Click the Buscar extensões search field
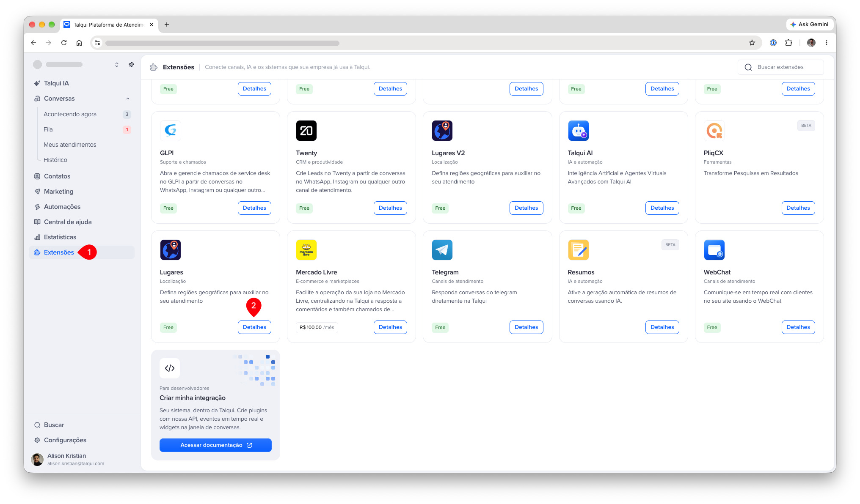This screenshot has width=860, height=504. point(780,67)
